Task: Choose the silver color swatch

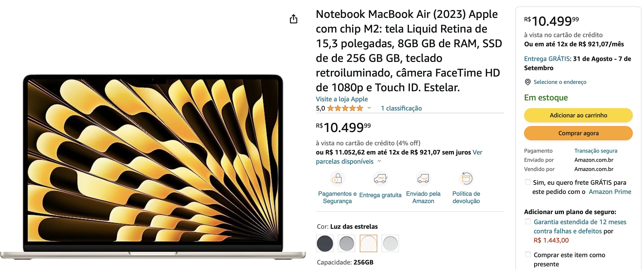Action: click(x=390, y=243)
